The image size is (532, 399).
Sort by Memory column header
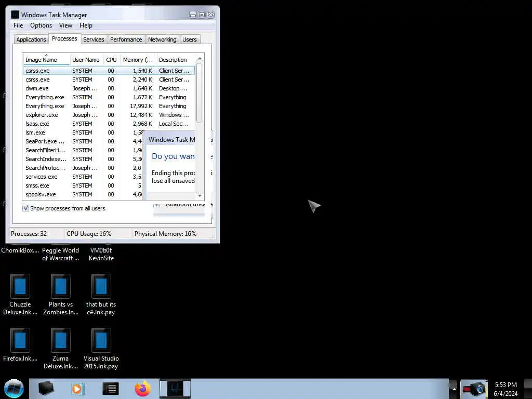tap(138, 60)
